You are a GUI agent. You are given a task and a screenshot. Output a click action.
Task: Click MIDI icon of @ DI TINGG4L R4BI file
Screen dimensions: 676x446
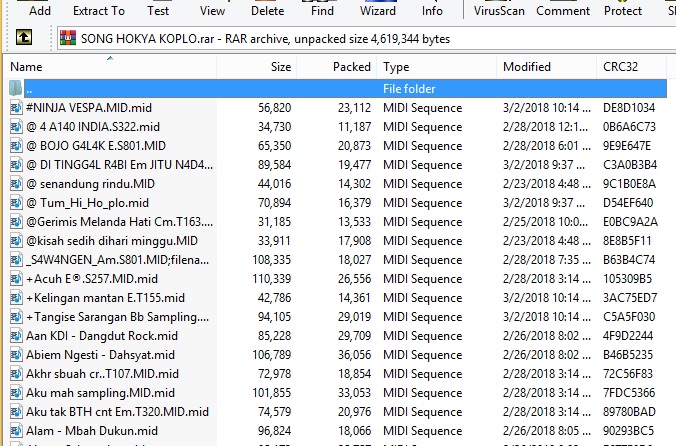click(16, 164)
